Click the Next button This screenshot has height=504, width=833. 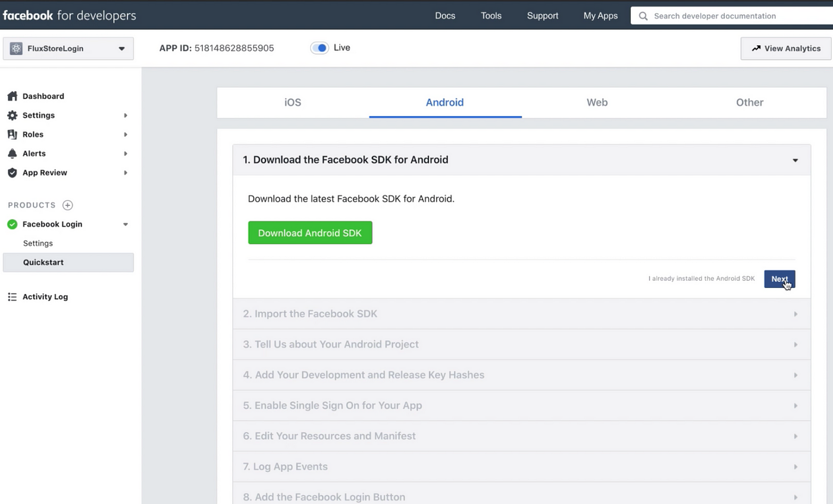pyautogui.click(x=779, y=278)
